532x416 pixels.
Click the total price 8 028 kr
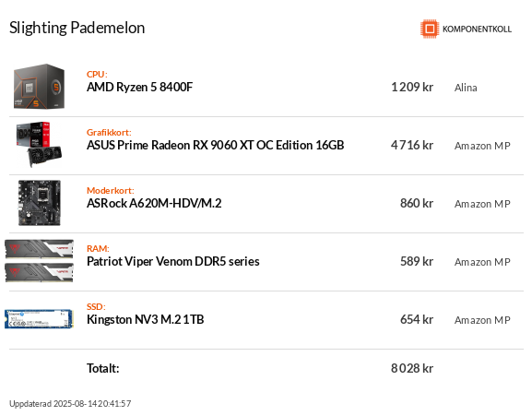pyautogui.click(x=412, y=368)
